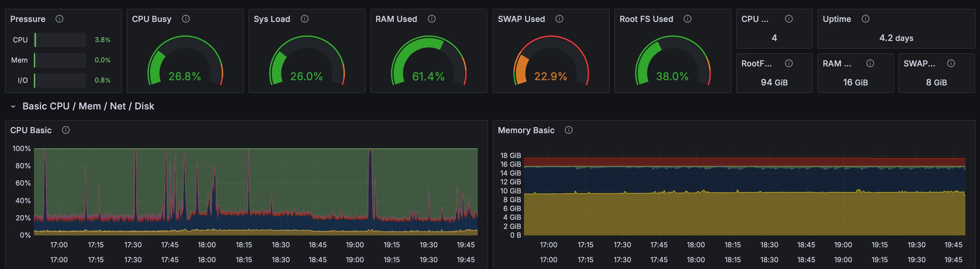The width and height of the screenshot is (980, 269).
Task: Open the info tooltip on the Pressure panel
Action: point(59,19)
